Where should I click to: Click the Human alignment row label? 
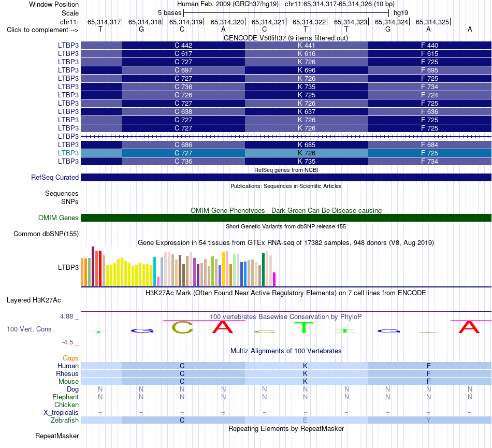(68, 366)
